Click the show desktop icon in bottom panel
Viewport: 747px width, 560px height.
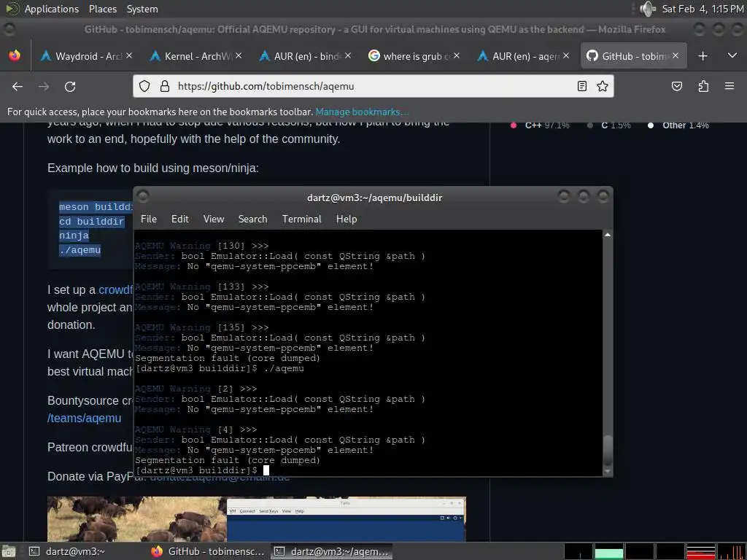(x=9, y=551)
